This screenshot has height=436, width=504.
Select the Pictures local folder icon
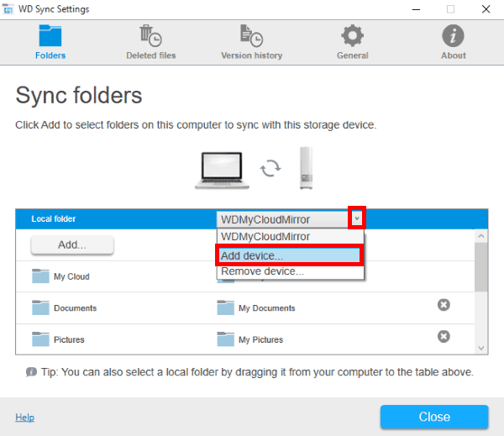point(40,339)
